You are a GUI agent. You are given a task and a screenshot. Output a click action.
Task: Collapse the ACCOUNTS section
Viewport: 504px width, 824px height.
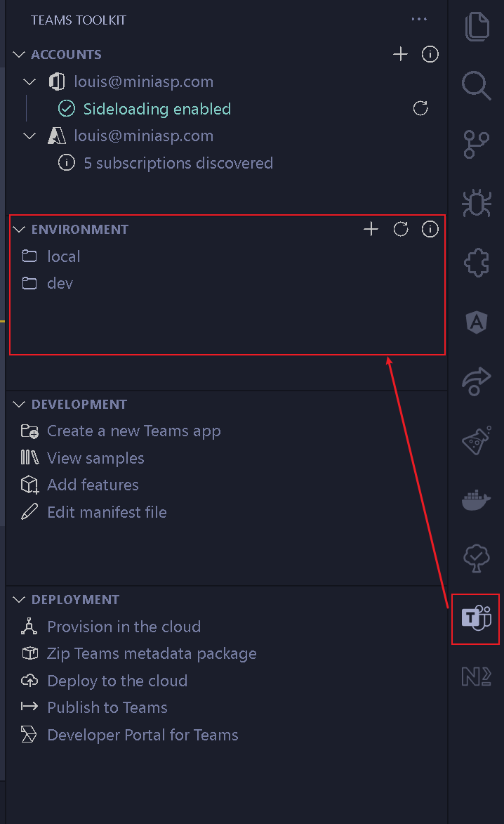pyautogui.click(x=19, y=55)
